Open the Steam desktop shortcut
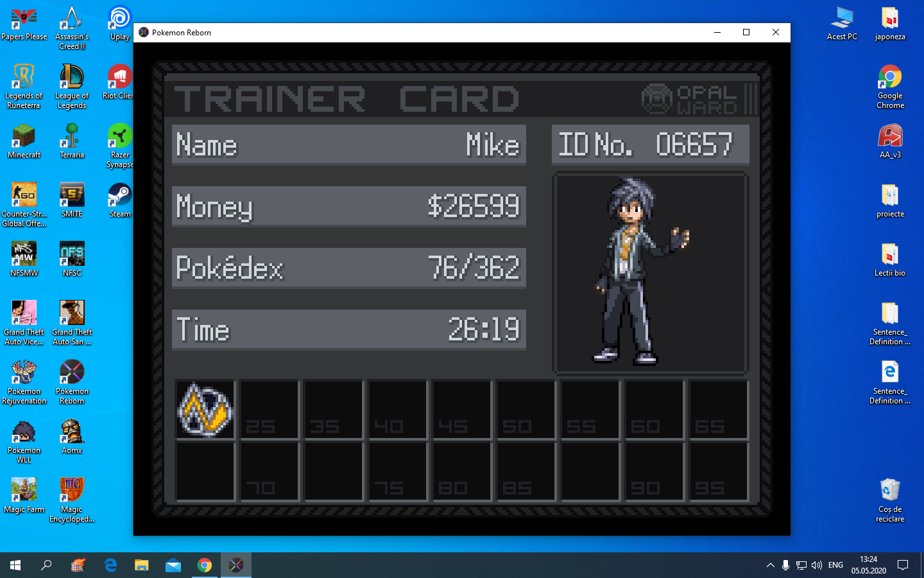 tap(120, 200)
